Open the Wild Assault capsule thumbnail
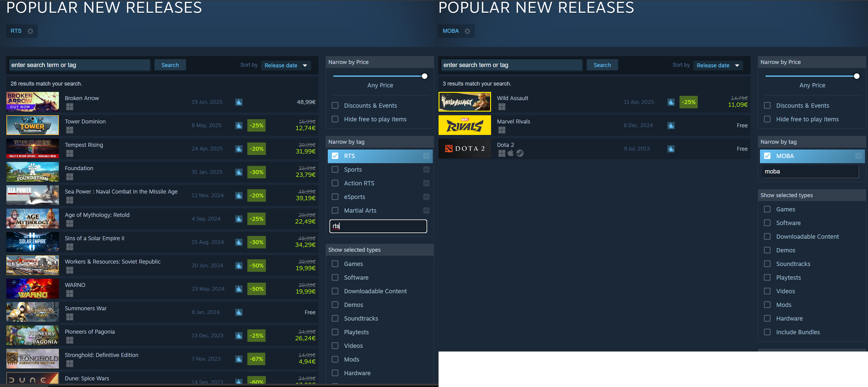 [465, 102]
